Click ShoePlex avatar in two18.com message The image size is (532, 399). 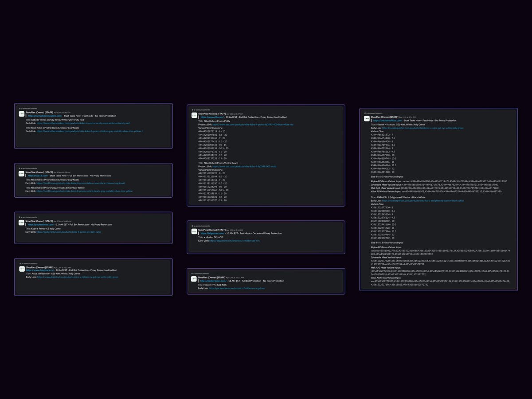[x=21, y=174]
